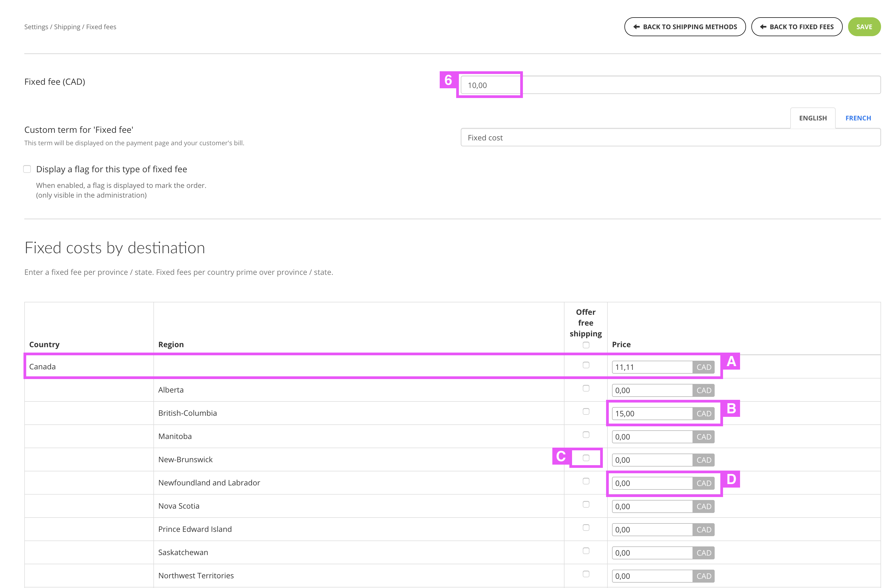Screen dimensions: 894x588
Task: Check free shipping for British-Columbia
Action: [586, 411]
